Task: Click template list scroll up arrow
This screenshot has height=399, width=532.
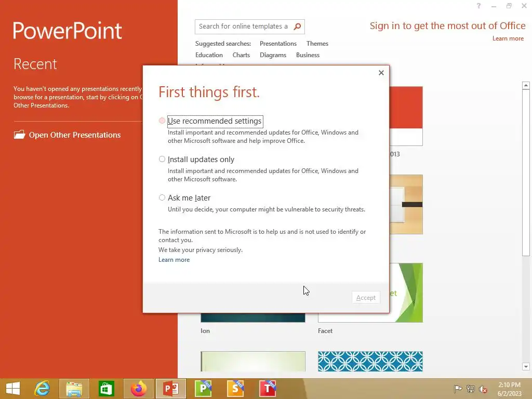Action: coord(526,85)
